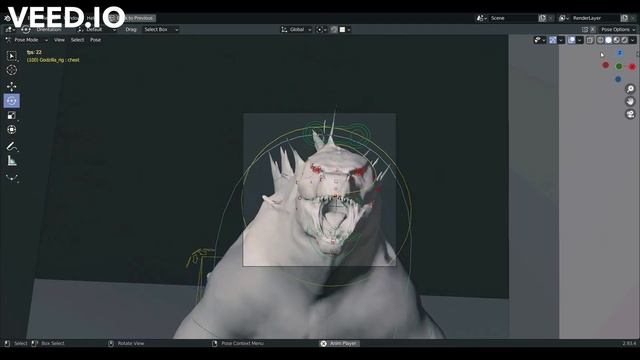640x360 pixels.
Task: Snap view to the bright red X axis
Action: point(632,67)
